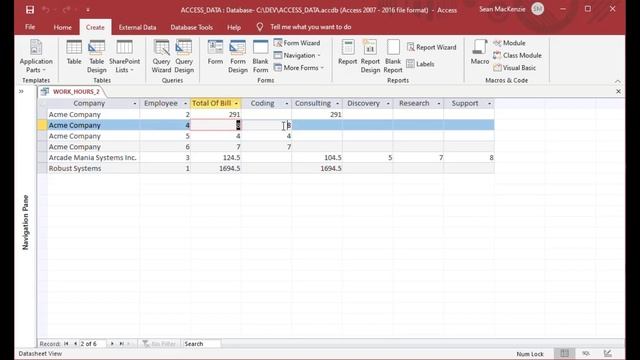Insert a new Module
Screen dimensions: 640x360
pos(509,43)
